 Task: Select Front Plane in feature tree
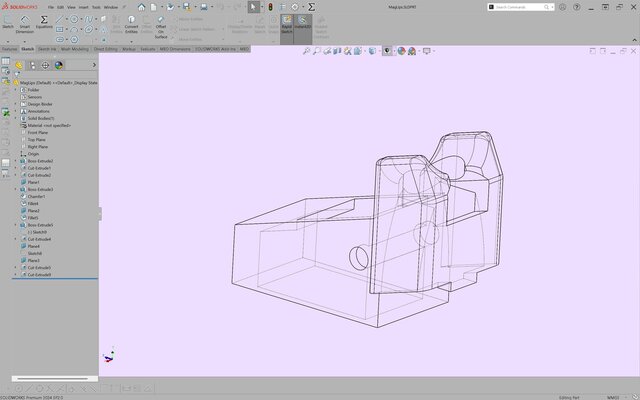coord(38,132)
